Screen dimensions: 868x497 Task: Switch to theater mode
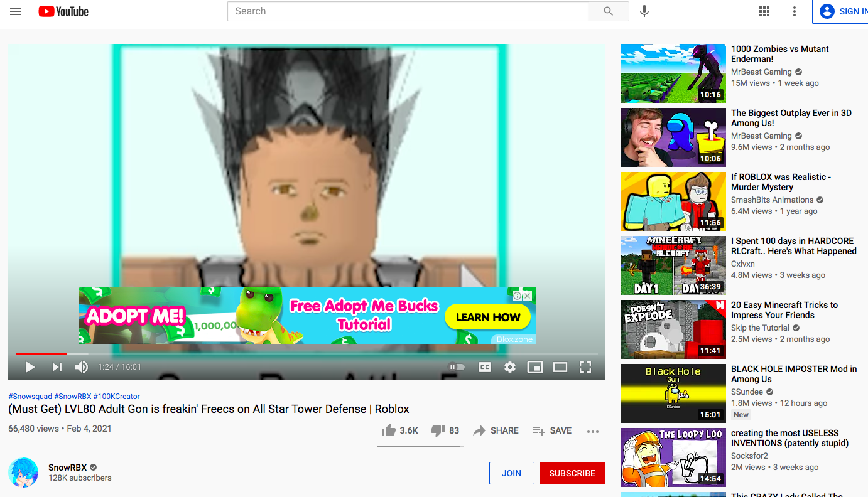click(x=560, y=367)
